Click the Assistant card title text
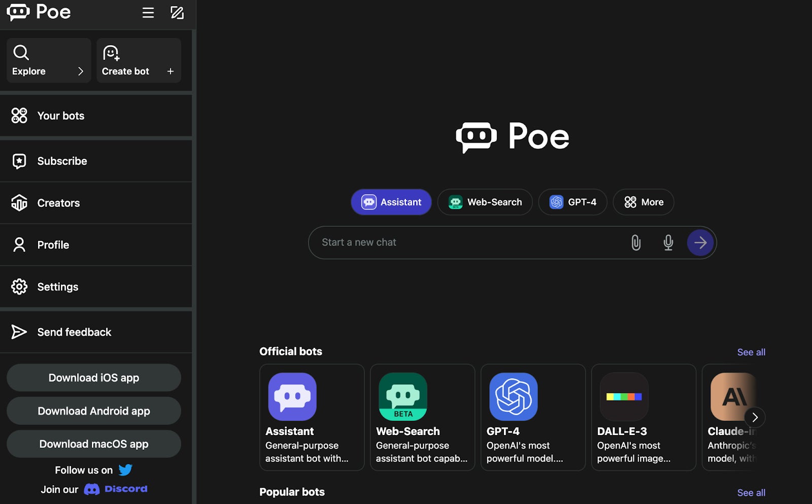812x504 pixels. pyautogui.click(x=290, y=431)
